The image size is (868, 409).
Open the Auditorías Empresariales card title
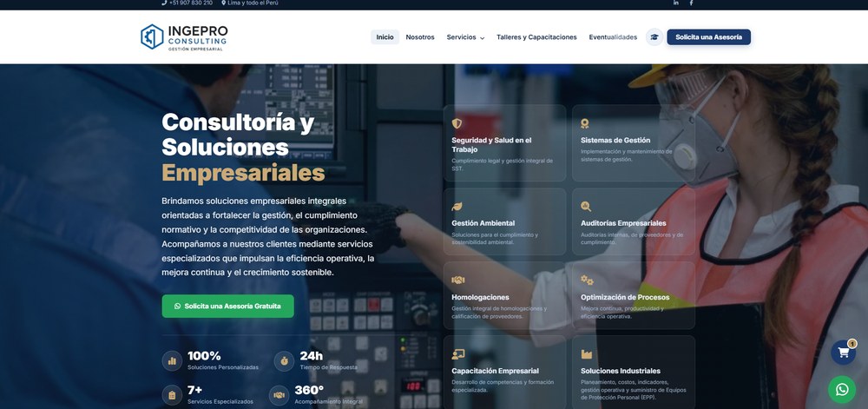coord(623,223)
